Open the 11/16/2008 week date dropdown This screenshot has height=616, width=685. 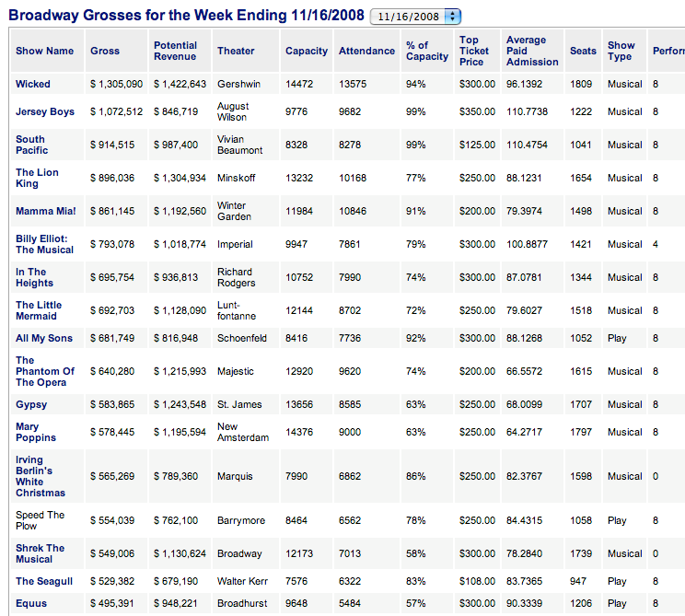coord(415,17)
